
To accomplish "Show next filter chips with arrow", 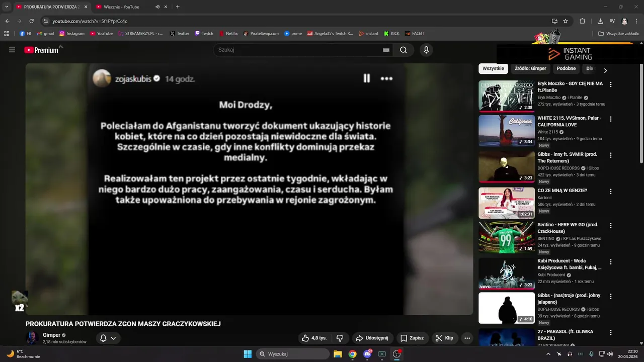I will pyautogui.click(x=605, y=70).
